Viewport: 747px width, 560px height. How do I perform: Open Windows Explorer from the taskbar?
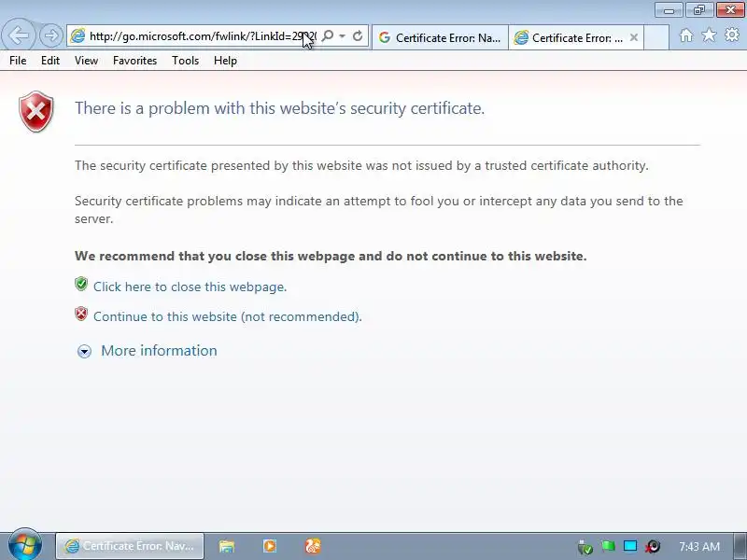coord(227,546)
